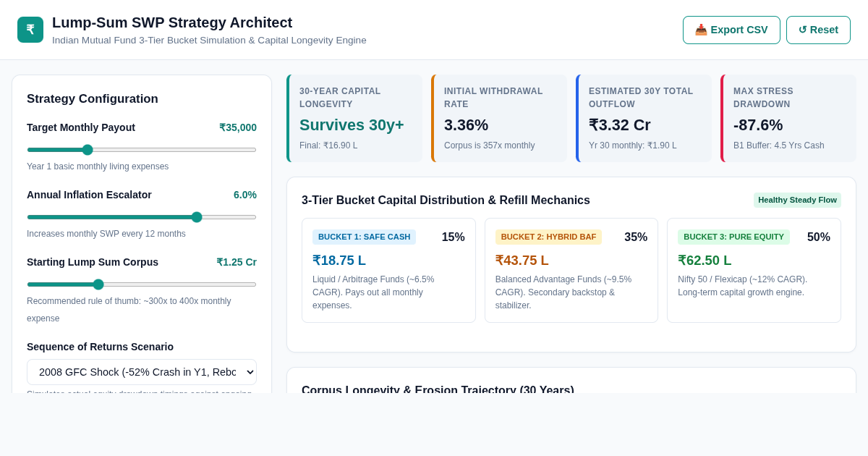This screenshot has height=456, width=868.
Task: Click the 15% Safe Cash allocation
Action: pyautogui.click(x=454, y=237)
